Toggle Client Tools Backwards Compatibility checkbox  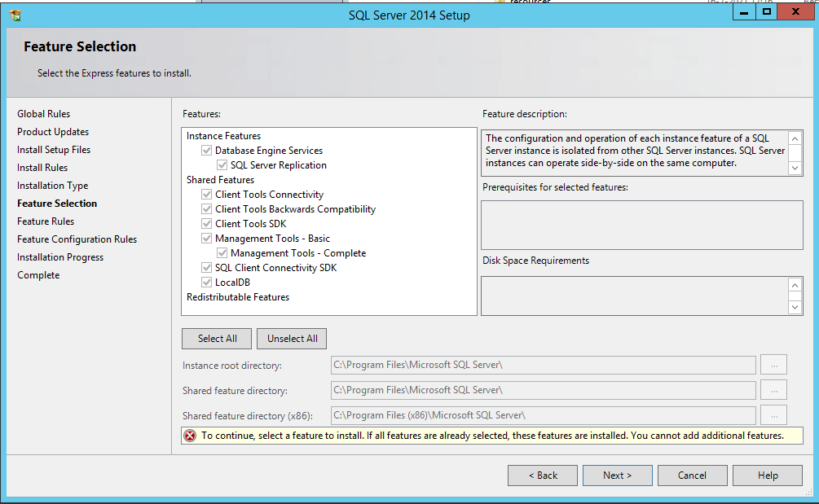207,208
